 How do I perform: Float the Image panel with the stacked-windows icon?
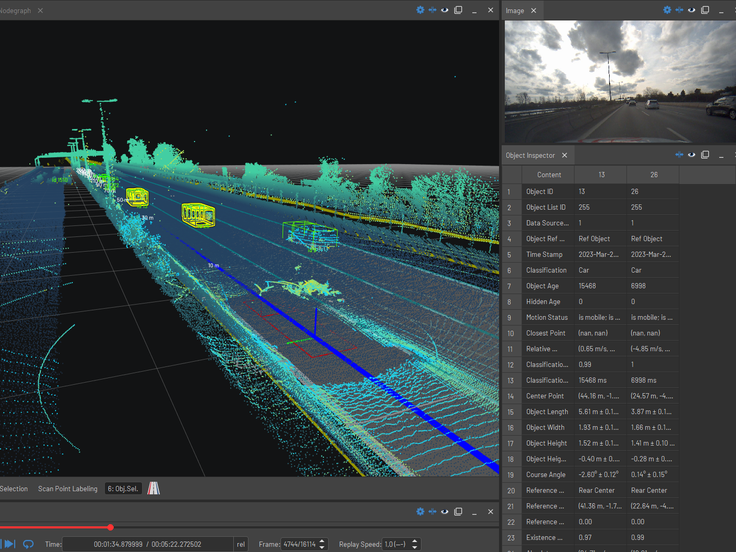click(705, 10)
